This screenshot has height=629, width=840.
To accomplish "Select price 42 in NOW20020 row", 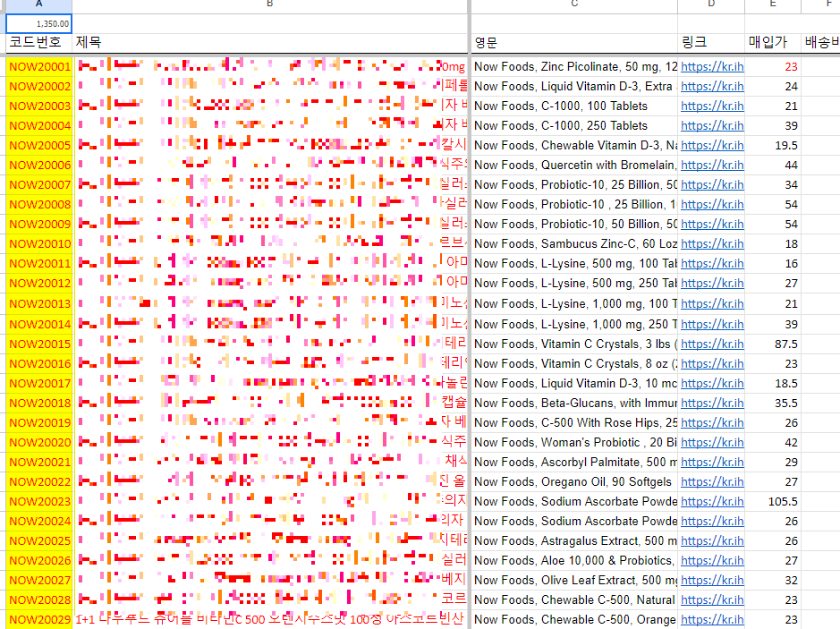I will pyautogui.click(x=773, y=443).
